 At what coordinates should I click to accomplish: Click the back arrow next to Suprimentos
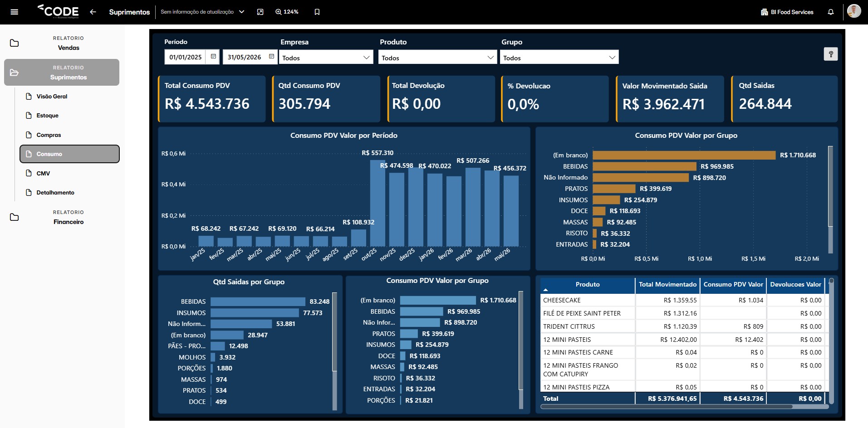tap(93, 12)
